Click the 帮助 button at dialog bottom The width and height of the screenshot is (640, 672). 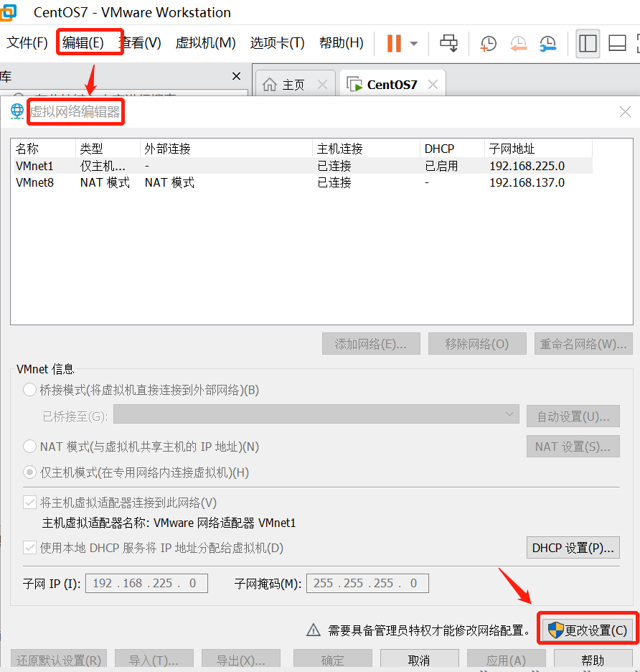point(593,660)
